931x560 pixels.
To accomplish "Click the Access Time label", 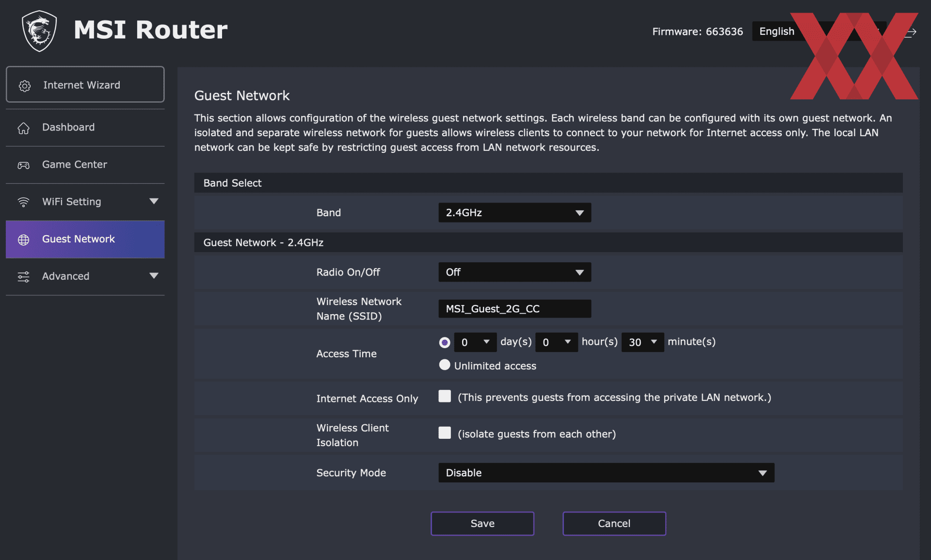I will (347, 354).
